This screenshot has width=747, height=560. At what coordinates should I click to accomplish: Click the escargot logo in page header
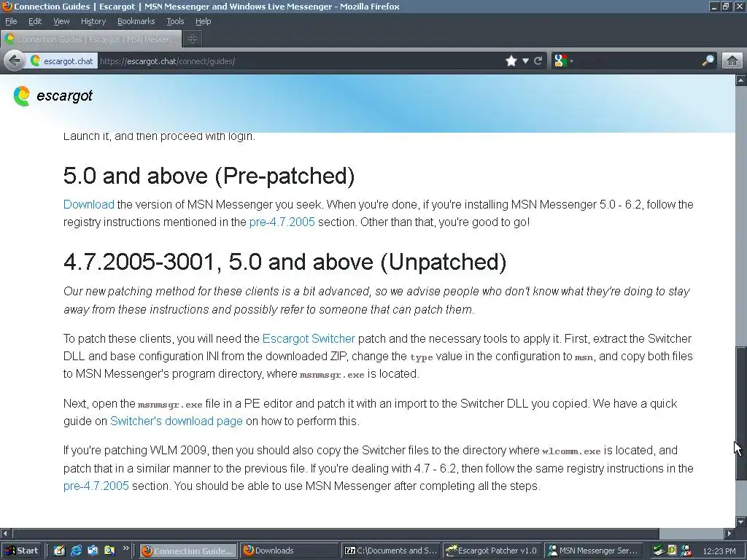click(x=53, y=96)
